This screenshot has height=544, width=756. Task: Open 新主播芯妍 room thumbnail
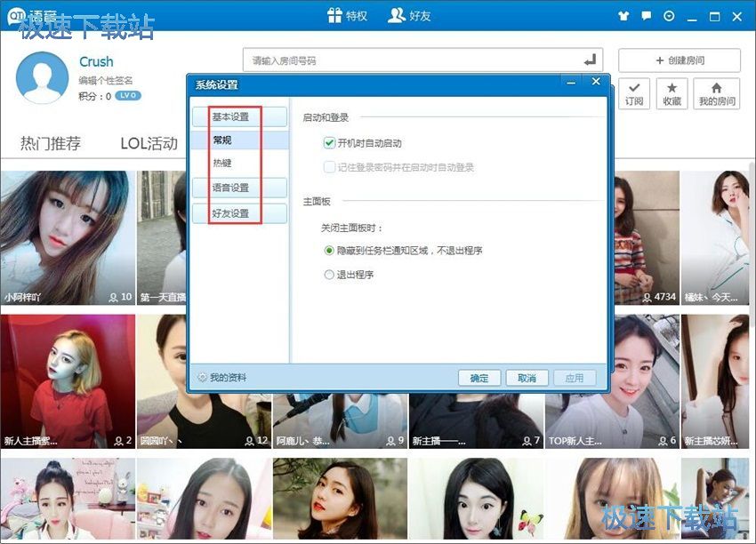coord(715,381)
